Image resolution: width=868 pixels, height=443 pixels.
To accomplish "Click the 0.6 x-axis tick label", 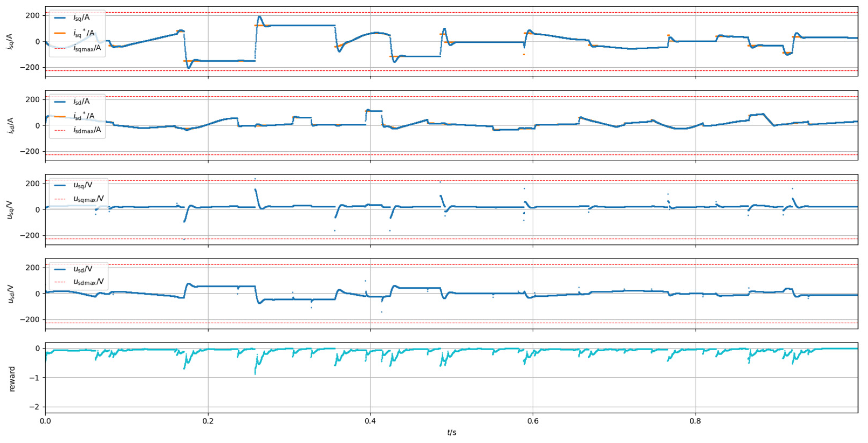I will tap(533, 421).
